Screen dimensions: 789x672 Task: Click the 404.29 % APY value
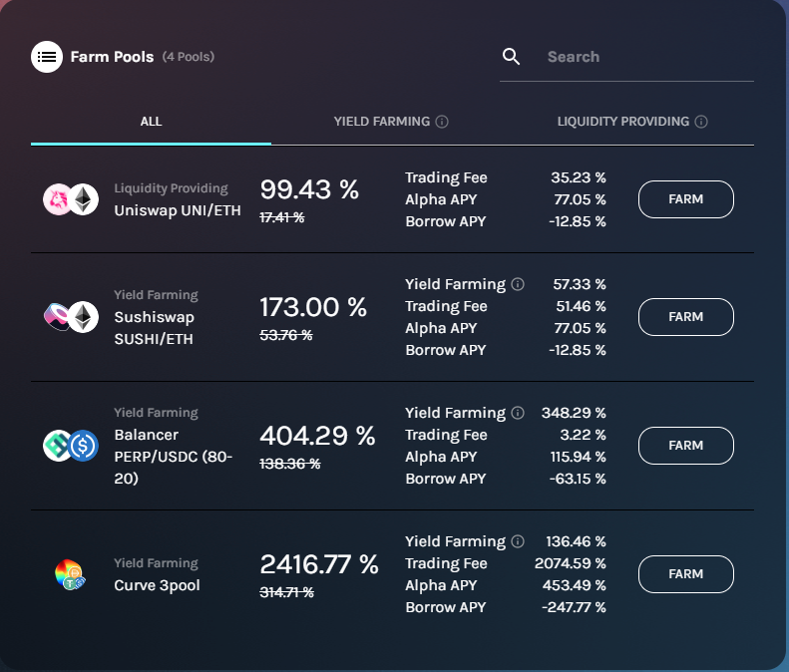point(317,436)
